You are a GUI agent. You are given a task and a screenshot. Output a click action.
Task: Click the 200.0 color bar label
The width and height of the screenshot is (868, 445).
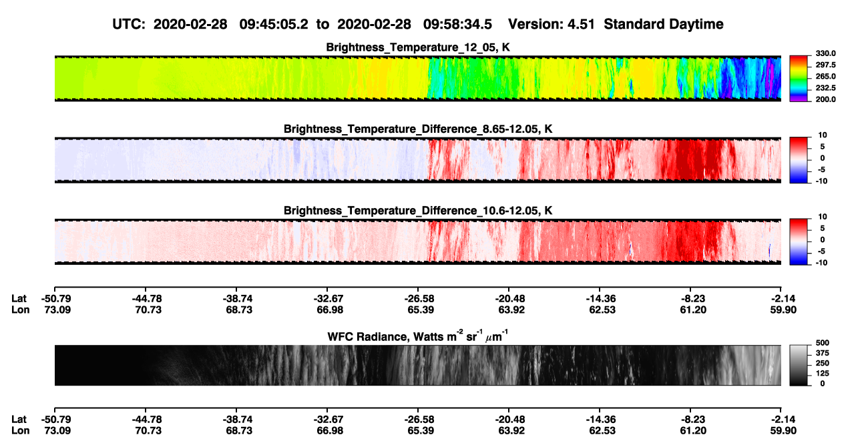coord(825,99)
